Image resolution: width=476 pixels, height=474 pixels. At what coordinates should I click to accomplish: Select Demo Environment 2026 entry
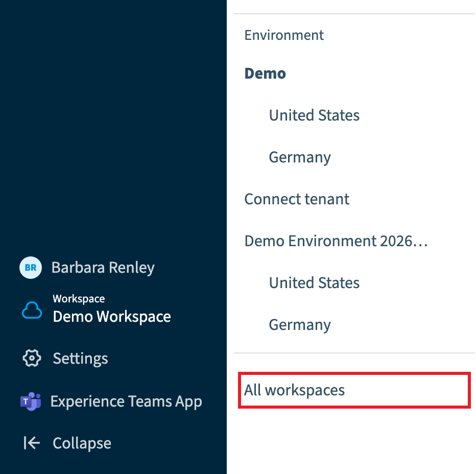coord(336,241)
